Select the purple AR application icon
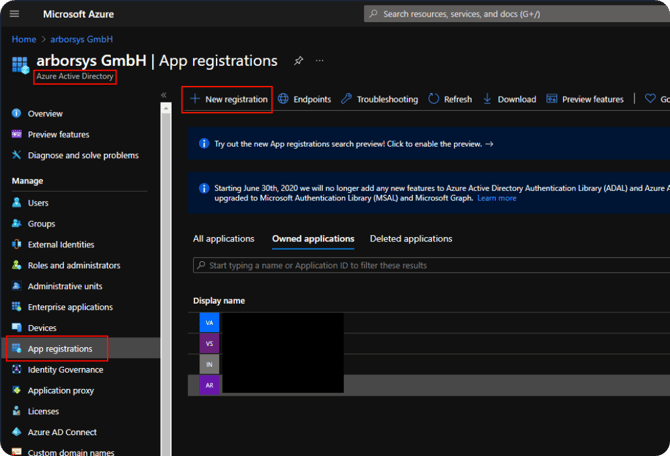Image resolution: width=670 pixels, height=456 pixels. 209,385
